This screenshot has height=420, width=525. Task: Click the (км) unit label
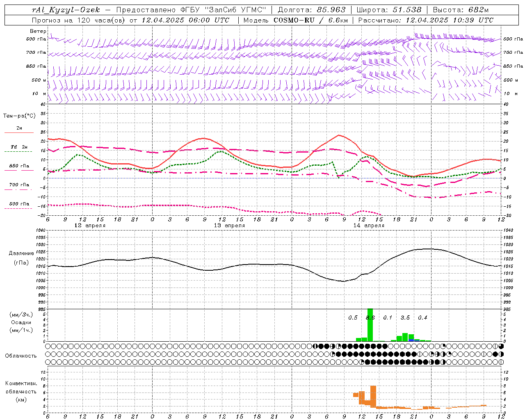click(21, 399)
